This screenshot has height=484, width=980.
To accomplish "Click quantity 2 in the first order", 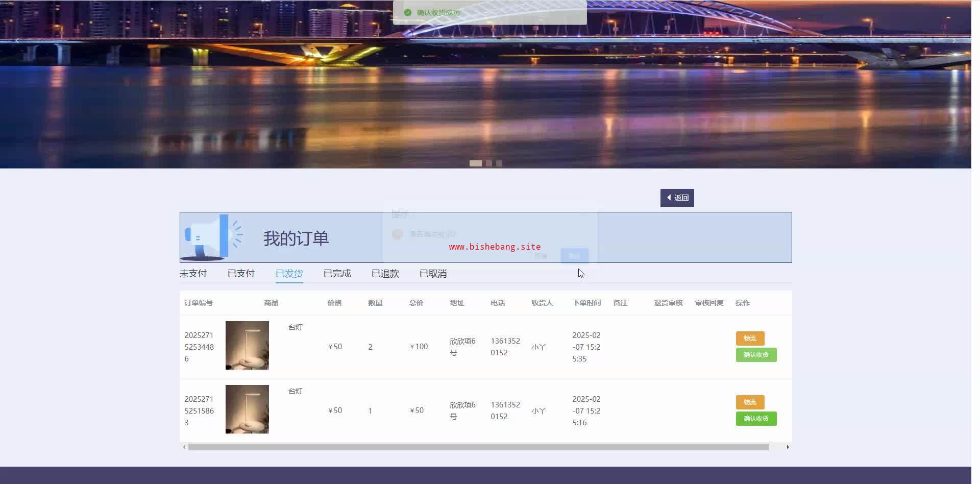I will coord(371,347).
